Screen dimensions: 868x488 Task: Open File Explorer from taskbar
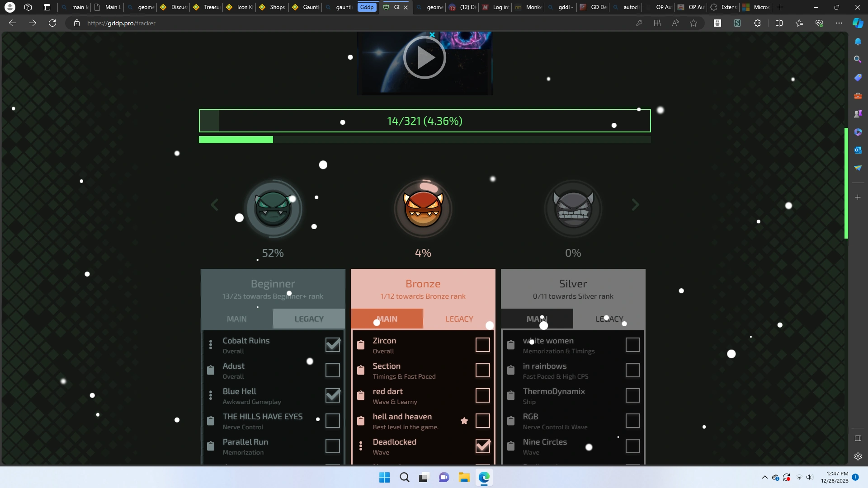click(x=464, y=478)
